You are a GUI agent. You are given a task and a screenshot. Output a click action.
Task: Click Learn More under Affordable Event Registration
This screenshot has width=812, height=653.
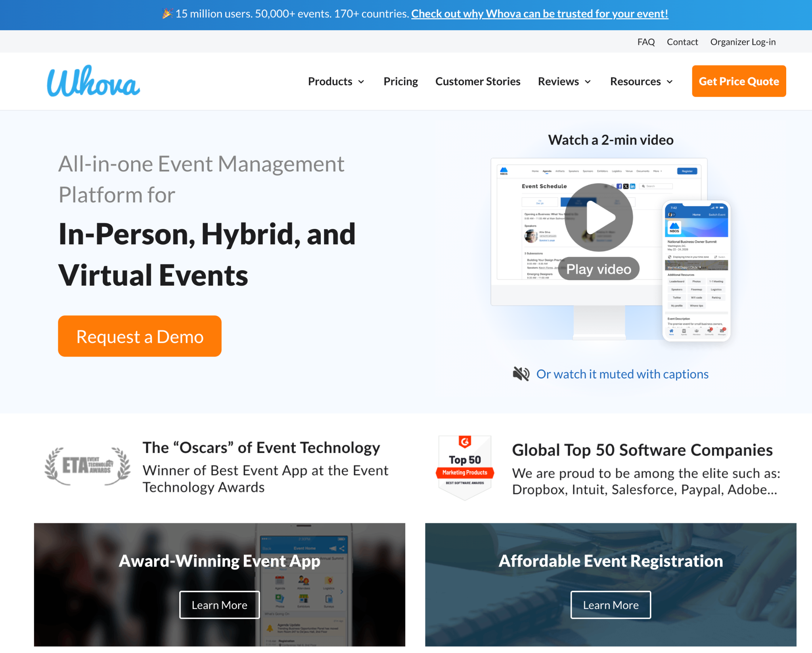611,605
